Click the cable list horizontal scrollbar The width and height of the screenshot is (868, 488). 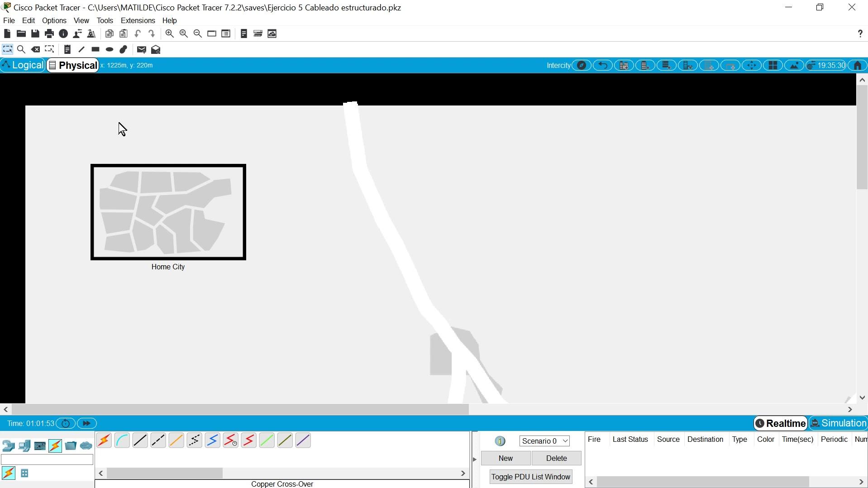click(165, 474)
